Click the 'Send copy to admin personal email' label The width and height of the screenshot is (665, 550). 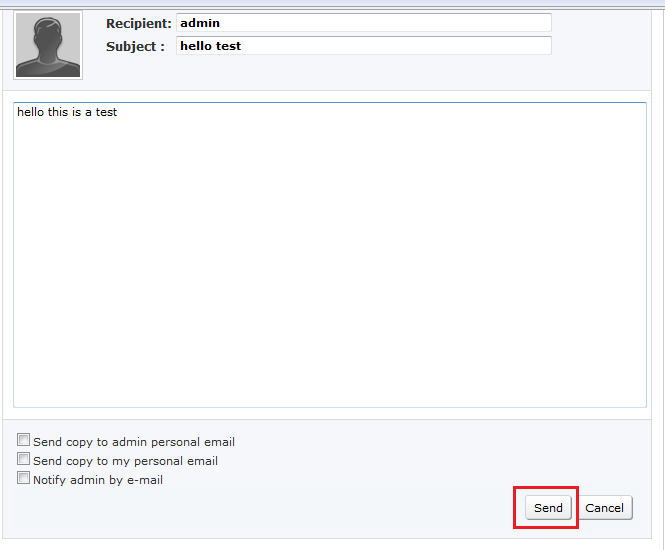coord(134,442)
